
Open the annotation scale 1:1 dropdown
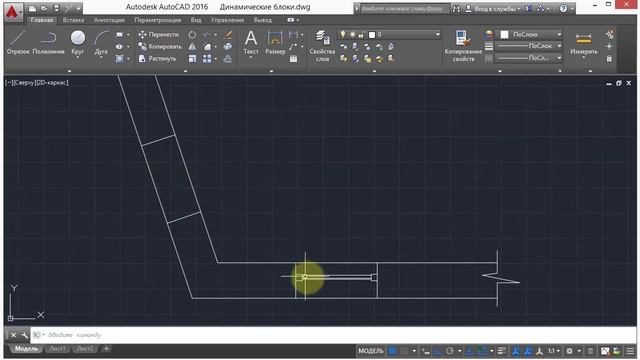point(553,351)
